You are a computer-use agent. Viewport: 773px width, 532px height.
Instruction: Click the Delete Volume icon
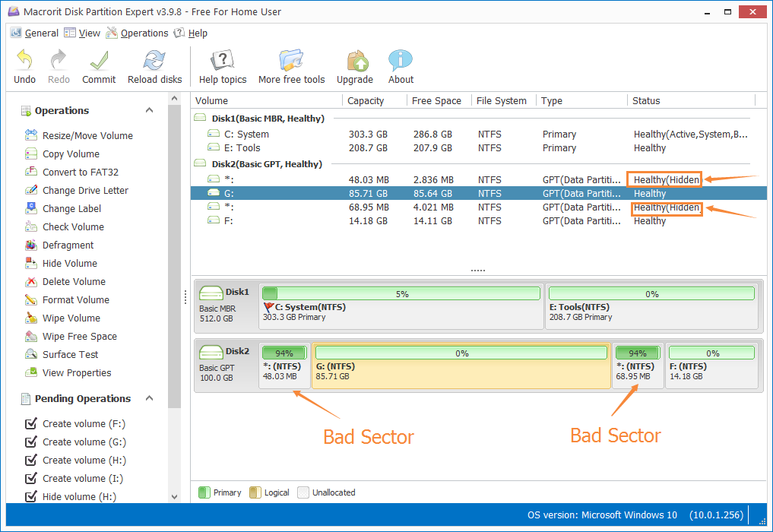(x=31, y=281)
